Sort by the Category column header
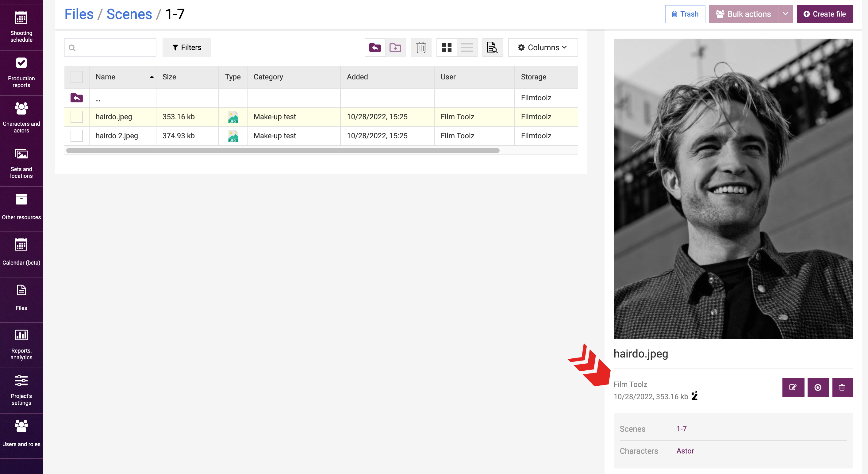This screenshot has width=868, height=474. pos(294,77)
